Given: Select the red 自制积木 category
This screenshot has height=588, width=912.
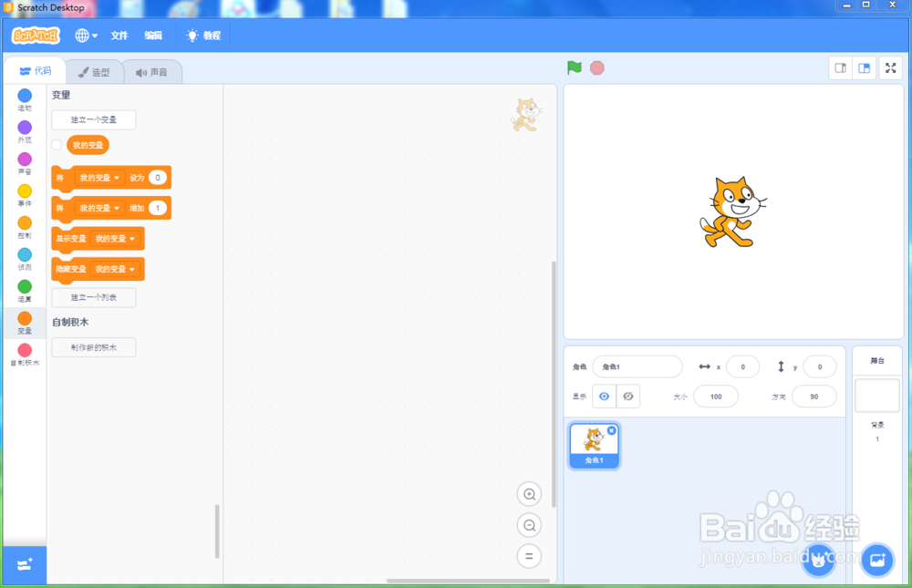Looking at the screenshot, I should [x=25, y=356].
